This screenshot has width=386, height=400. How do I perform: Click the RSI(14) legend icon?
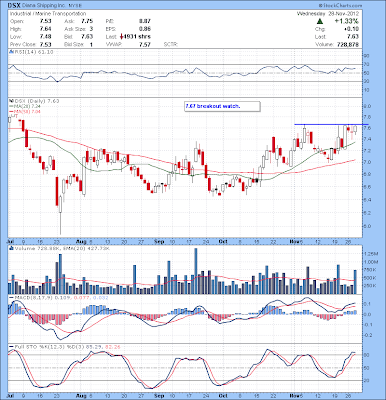point(11,52)
